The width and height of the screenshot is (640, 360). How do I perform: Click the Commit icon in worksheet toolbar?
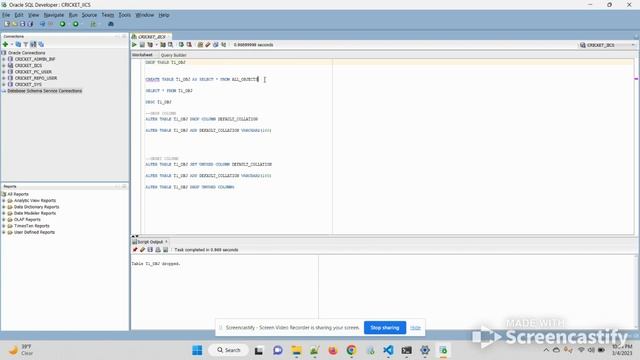[181, 45]
